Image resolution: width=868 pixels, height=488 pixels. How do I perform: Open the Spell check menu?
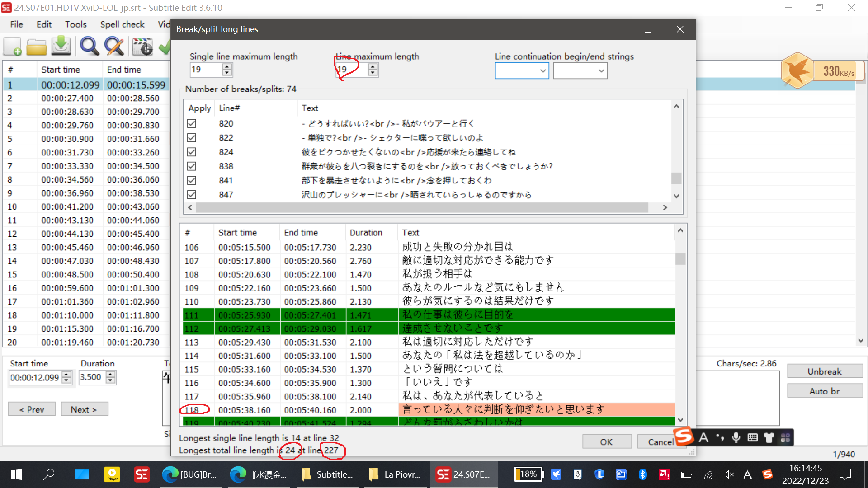click(122, 24)
